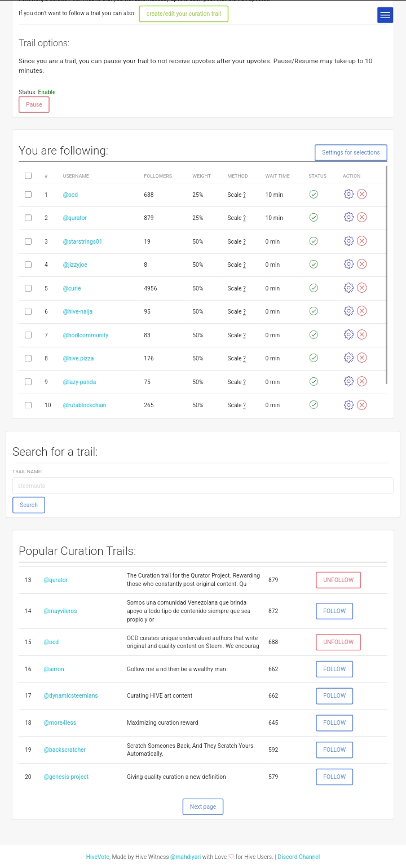Open settings gear for @curie trail
This screenshot has height=868, width=406.
click(x=348, y=288)
